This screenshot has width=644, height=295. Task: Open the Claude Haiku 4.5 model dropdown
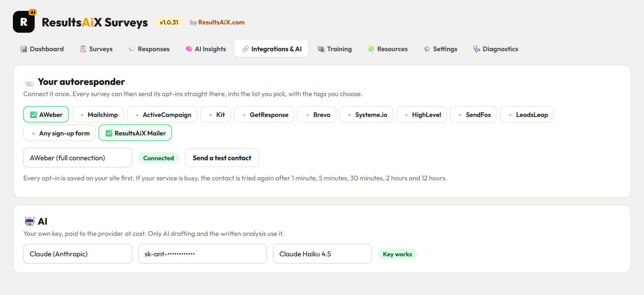[x=322, y=254]
